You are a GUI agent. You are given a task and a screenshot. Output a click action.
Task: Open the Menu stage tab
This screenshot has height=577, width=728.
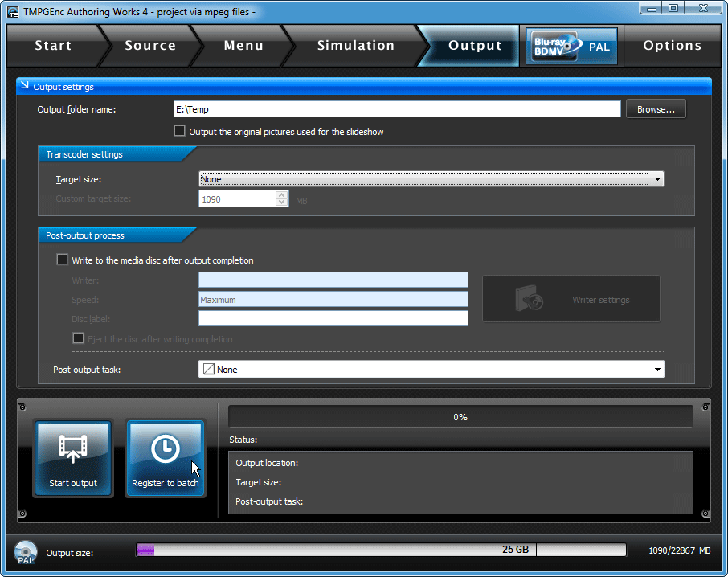[243, 46]
